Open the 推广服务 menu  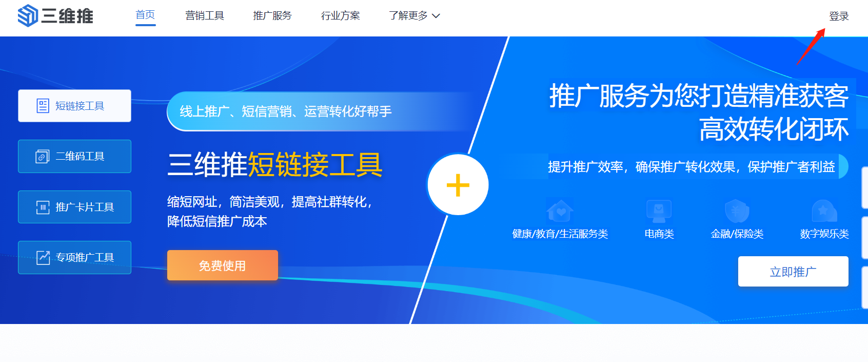[x=272, y=16]
